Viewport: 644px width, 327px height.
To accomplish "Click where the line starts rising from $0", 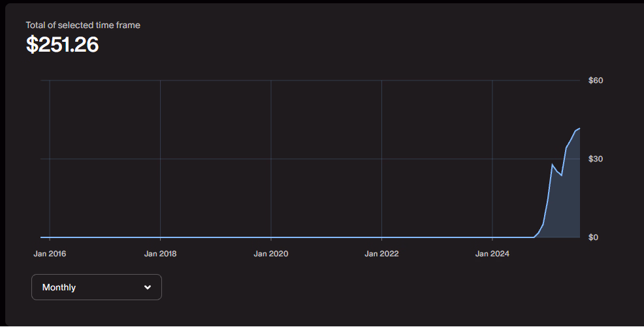I will pos(534,237).
